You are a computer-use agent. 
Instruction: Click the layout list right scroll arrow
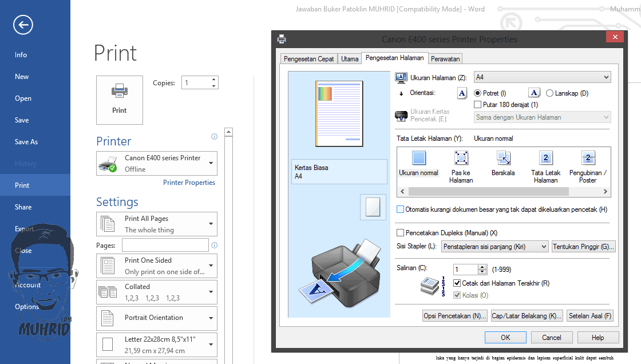(x=606, y=191)
